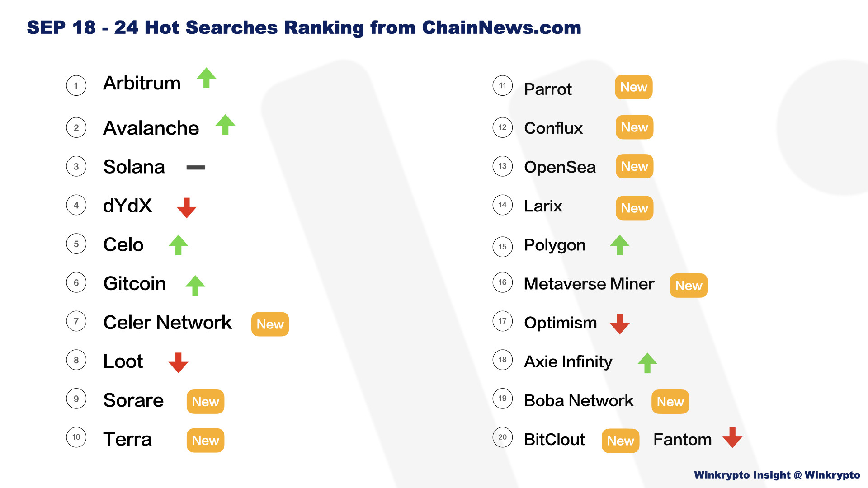
Task: Click the green up arrow beside Arbitrum
Action: 207,78
